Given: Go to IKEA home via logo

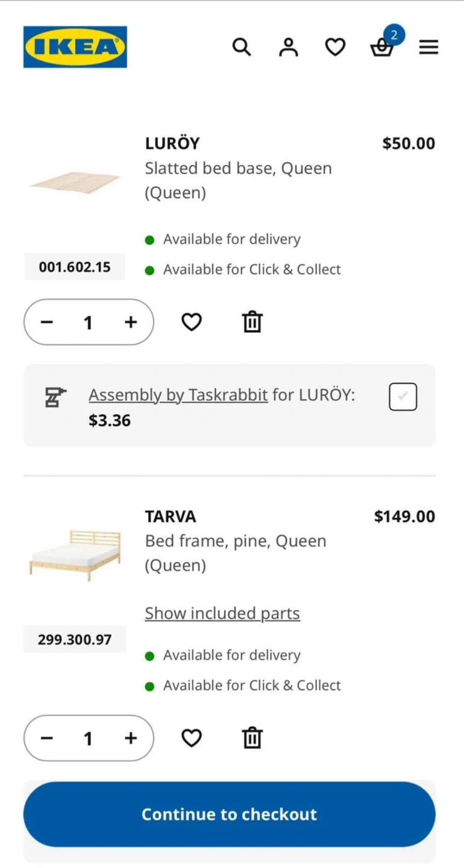Looking at the screenshot, I should [75, 47].
